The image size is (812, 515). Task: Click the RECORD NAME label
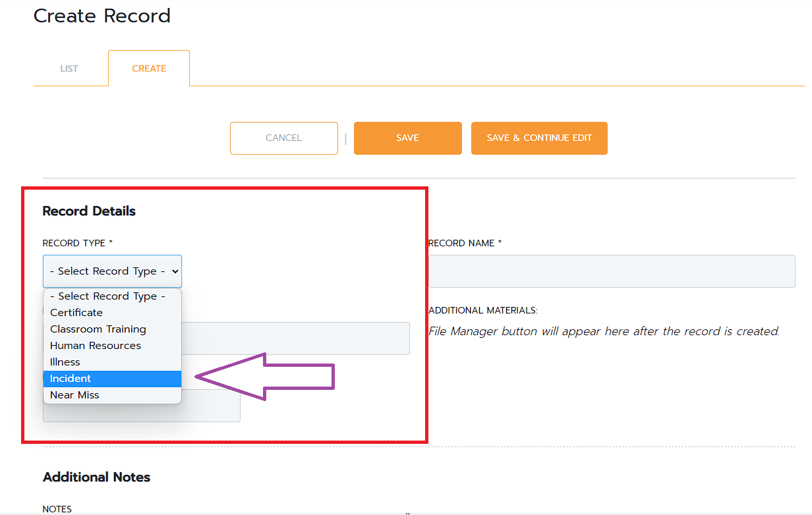[x=465, y=243]
